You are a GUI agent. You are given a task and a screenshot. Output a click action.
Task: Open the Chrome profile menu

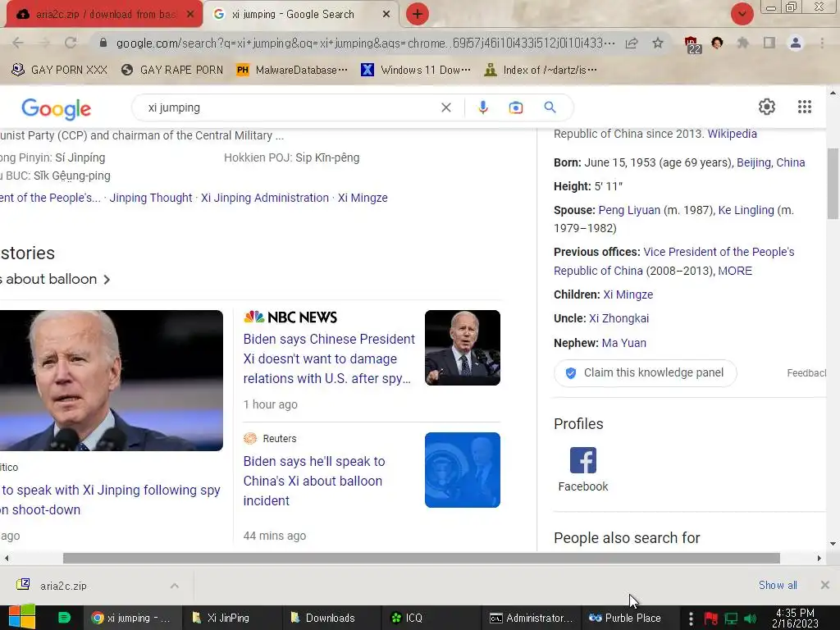pos(796,43)
